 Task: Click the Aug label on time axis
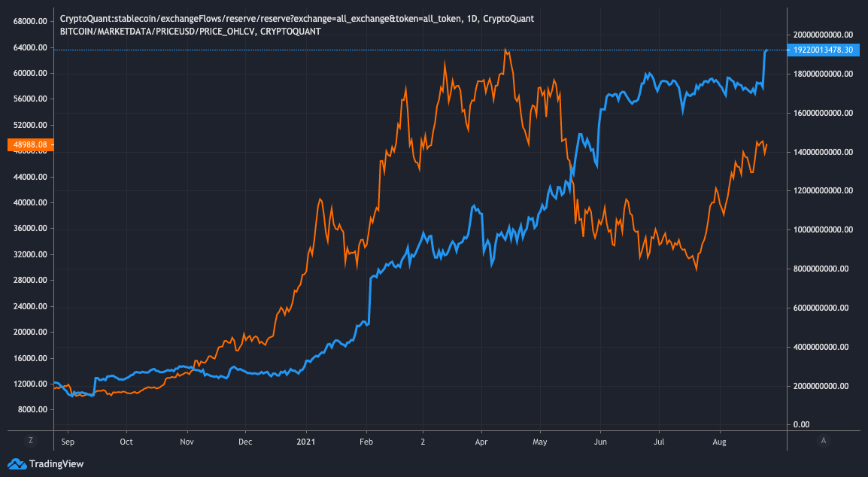[718, 441]
